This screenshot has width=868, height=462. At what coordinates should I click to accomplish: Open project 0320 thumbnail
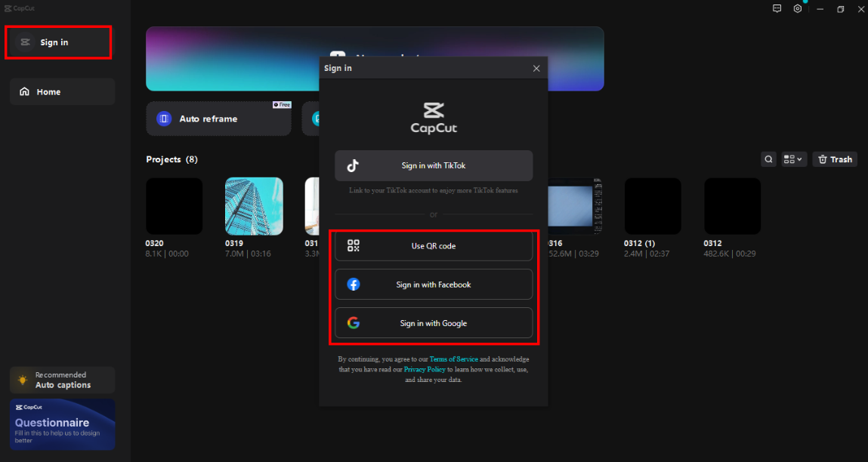(174, 206)
